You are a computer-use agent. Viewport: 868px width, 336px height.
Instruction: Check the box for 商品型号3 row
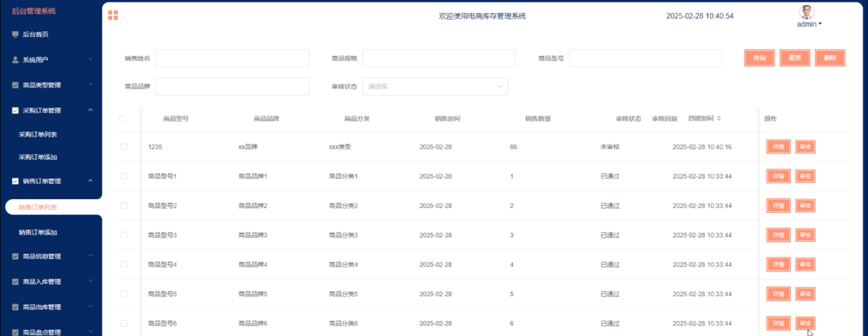pos(124,235)
